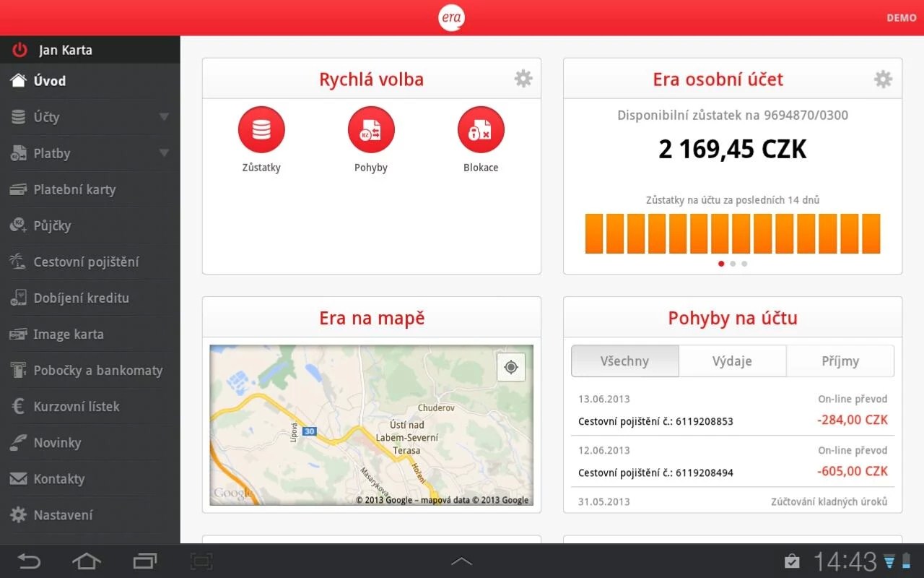Click the Půjčky sidebar icon

(19, 225)
